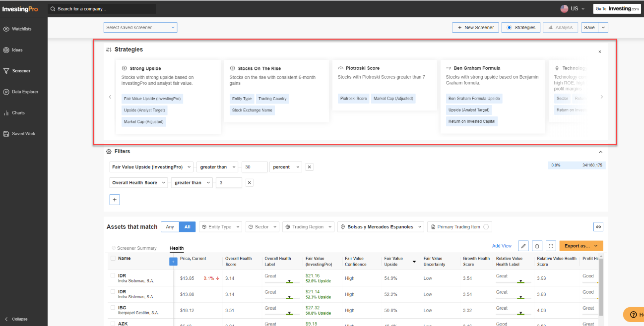Click the Save button
Viewport: 644px width, 326px height.
tap(589, 28)
